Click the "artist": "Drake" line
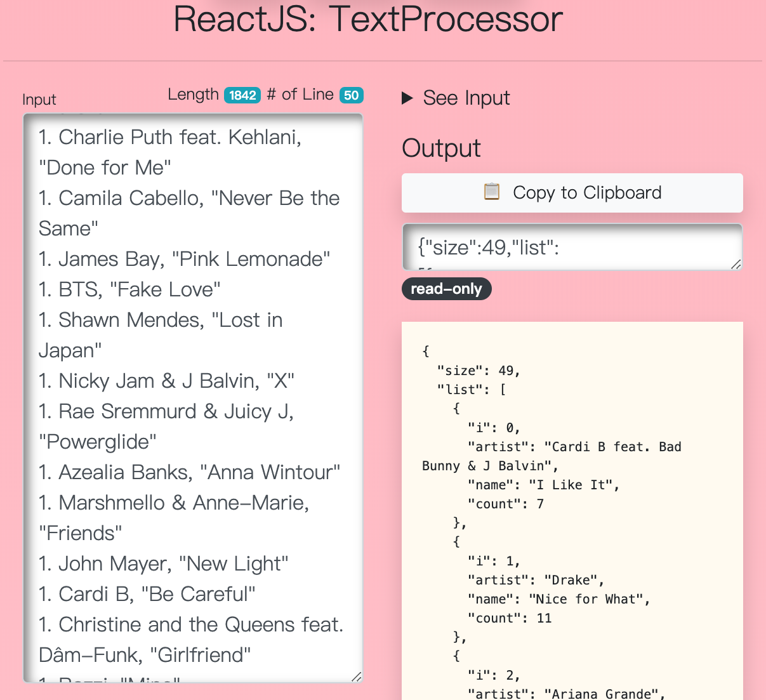 pyautogui.click(x=536, y=580)
